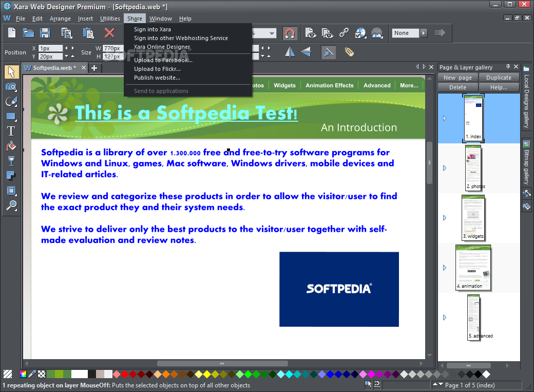This screenshot has height=392, width=534.
Task: Click the Flip horizontally icon
Action: click(290, 52)
